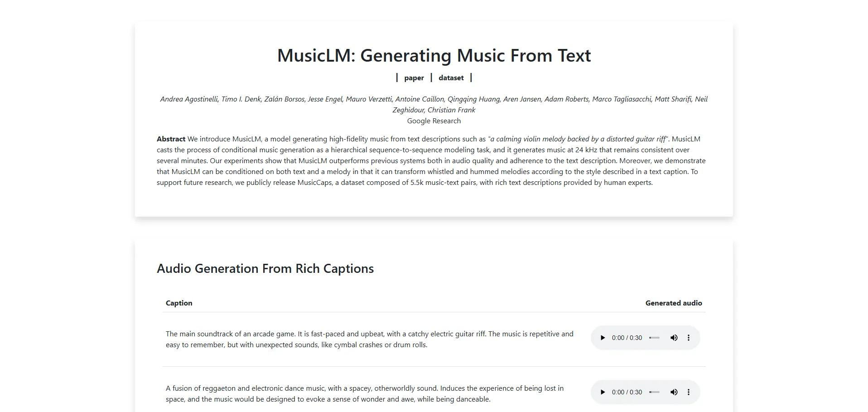Click the Audio Generation From Rich Captions heading
This screenshot has width=868, height=412.
265,268
